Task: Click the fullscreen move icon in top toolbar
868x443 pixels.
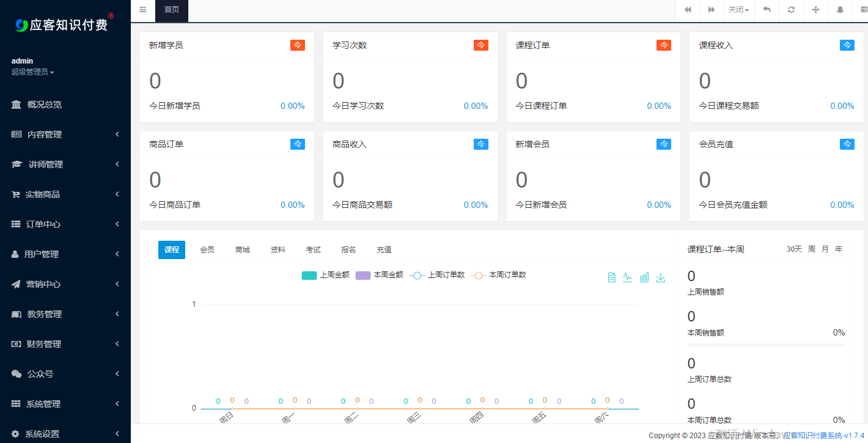Action: [815, 10]
